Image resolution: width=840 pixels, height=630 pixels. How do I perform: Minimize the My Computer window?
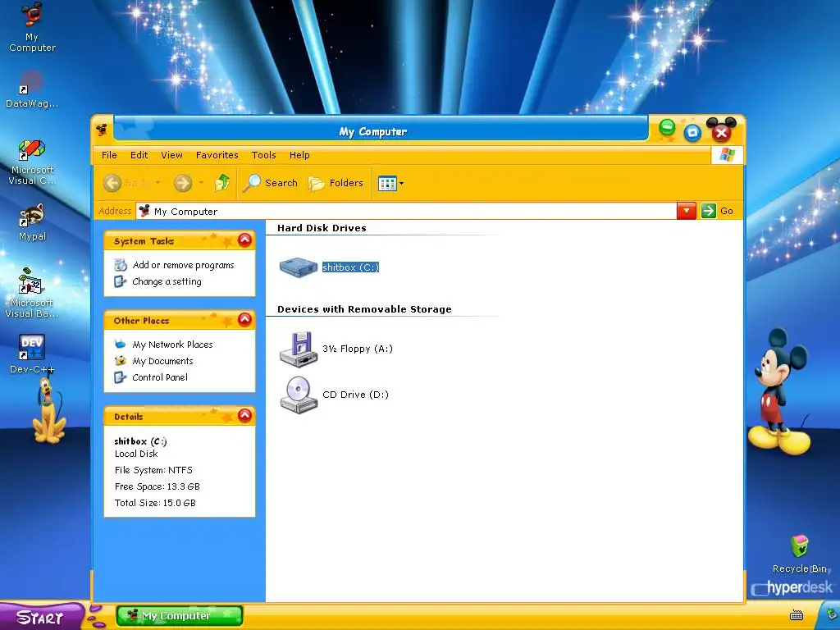pos(667,128)
